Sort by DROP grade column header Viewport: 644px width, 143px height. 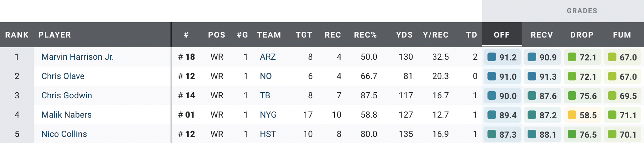point(582,35)
